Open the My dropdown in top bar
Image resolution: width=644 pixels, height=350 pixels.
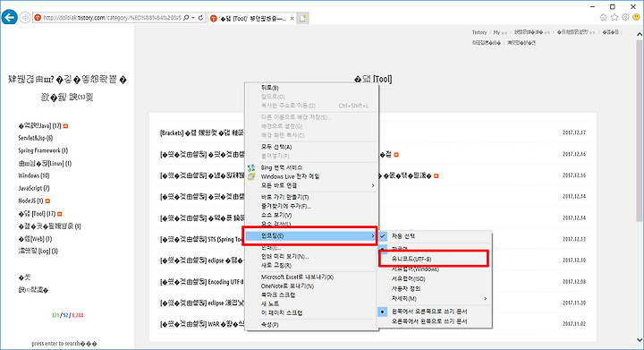[499, 32]
